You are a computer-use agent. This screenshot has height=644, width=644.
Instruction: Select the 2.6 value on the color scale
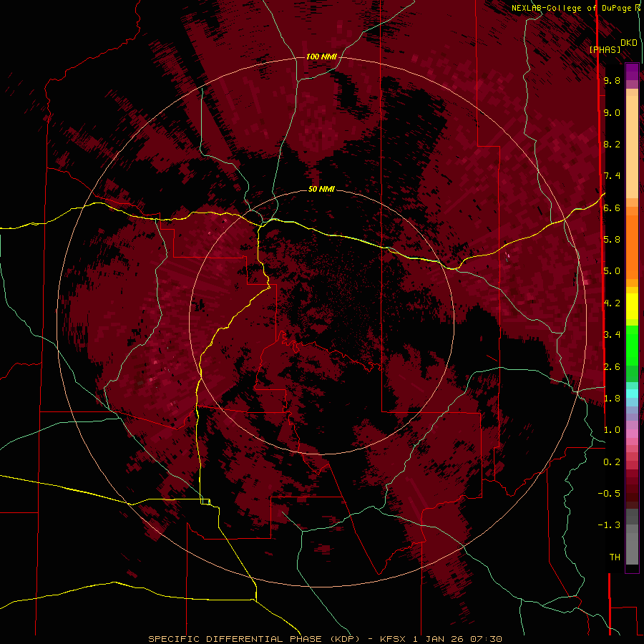(x=612, y=366)
